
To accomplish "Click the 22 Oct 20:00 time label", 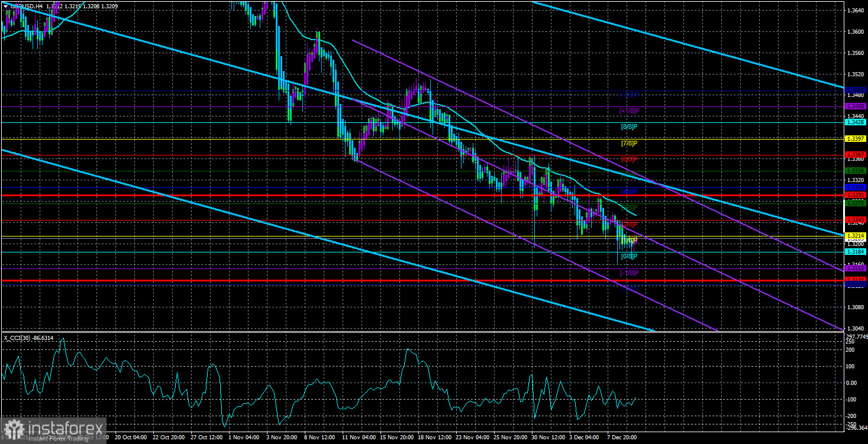I will click(x=169, y=437).
